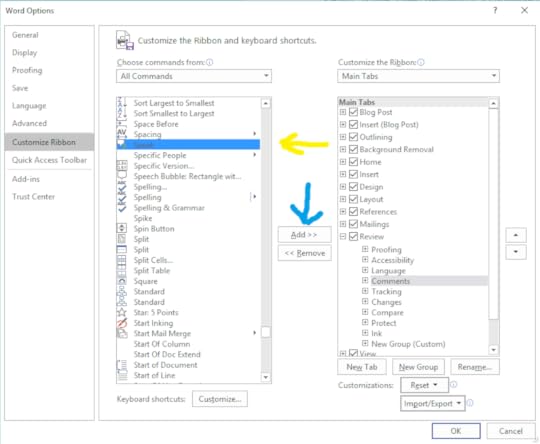This screenshot has height=444, width=540.
Task: Switch to Quick Access Toolbar category
Action: pos(49,160)
